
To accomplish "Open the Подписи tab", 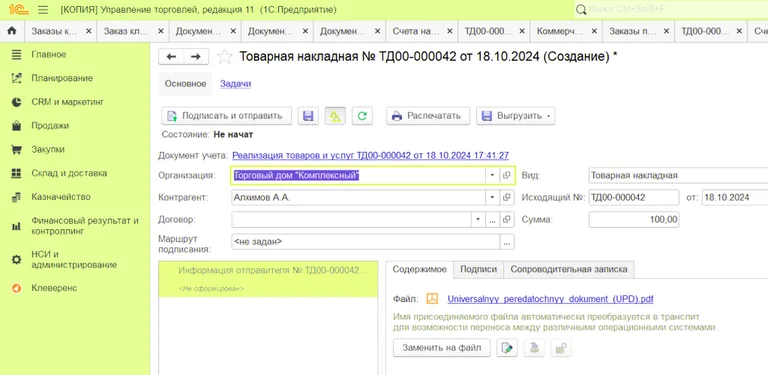I will [479, 269].
